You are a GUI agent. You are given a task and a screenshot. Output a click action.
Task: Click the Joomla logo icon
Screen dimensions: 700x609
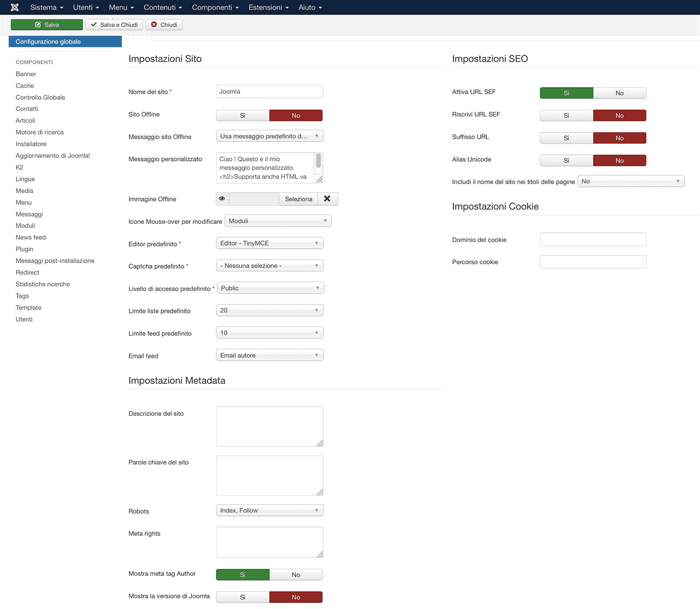14,7
